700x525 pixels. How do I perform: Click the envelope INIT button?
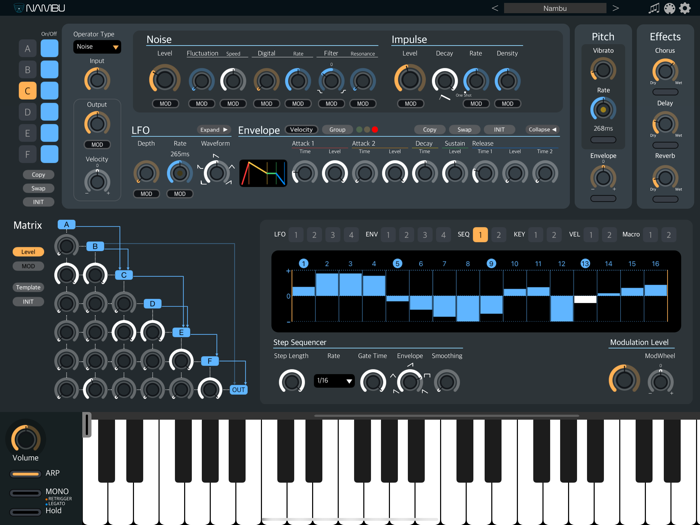coord(499,129)
